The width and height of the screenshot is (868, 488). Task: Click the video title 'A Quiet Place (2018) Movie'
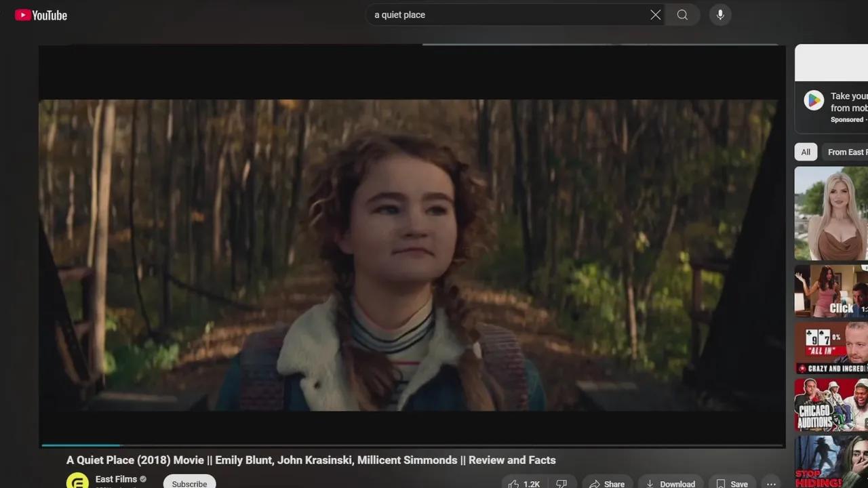coord(311,460)
